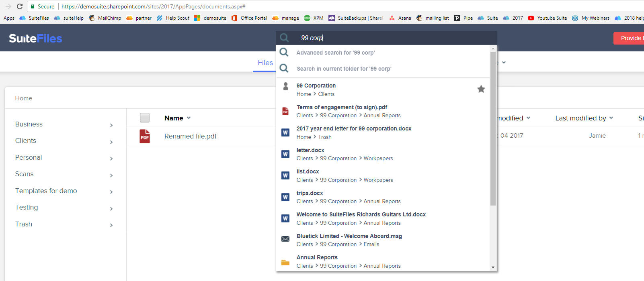Viewport: 644px width, 281px height.
Task: Click the browser forward arrow
Action: click(8, 6)
